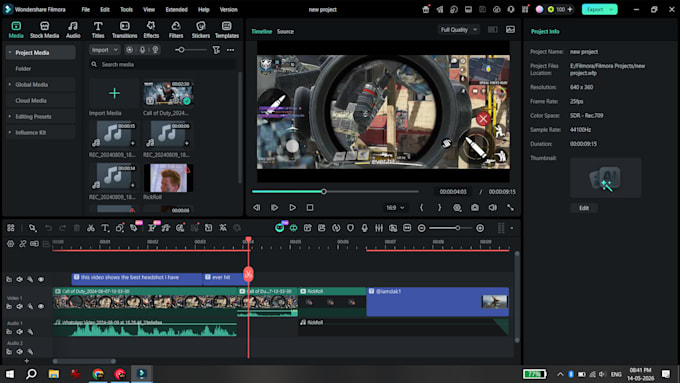This screenshot has height=383, width=680.
Task: Click the voiceover microphone in timeline toolbar
Action: coord(364,228)
